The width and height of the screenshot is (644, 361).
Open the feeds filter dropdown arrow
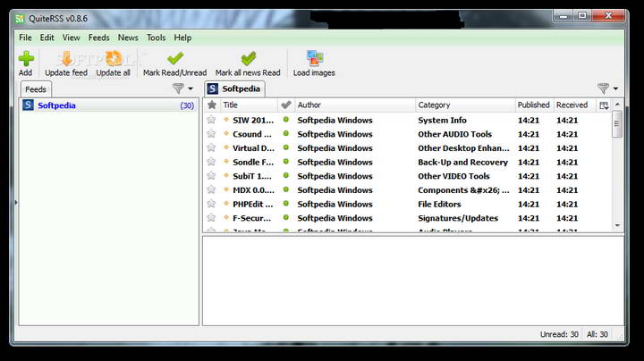click(x=191, y=88)
